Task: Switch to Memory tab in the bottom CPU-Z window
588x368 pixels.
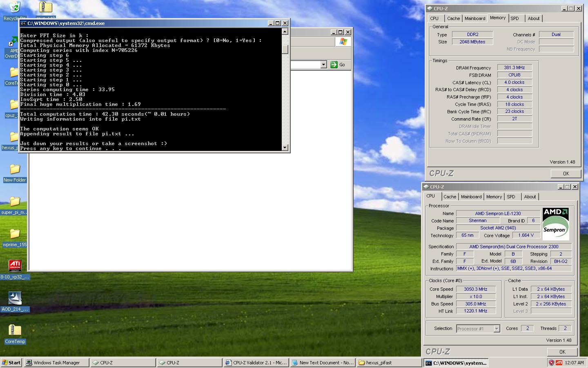Action: 494,197
